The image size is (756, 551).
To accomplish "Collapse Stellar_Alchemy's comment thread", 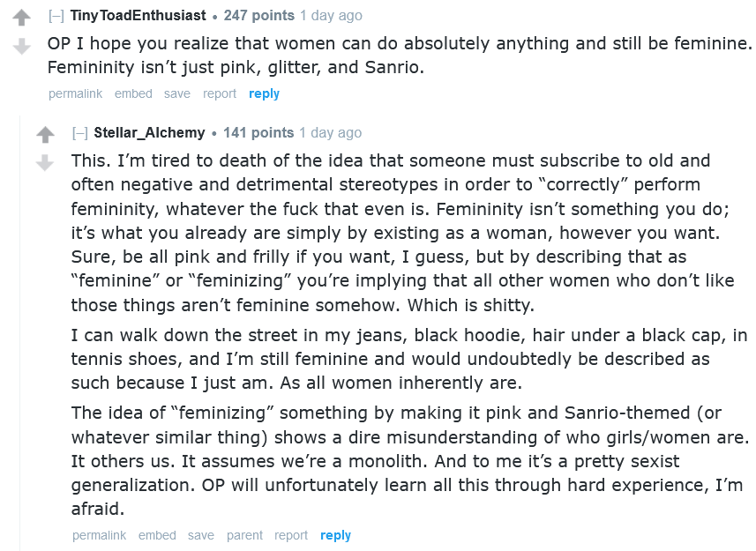I will 79,133.
